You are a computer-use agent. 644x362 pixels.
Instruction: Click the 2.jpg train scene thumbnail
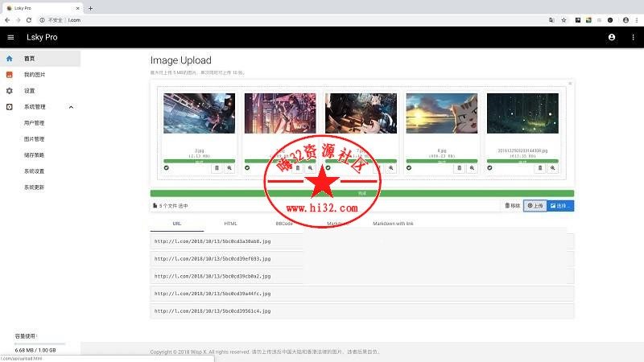click(199, 113)
